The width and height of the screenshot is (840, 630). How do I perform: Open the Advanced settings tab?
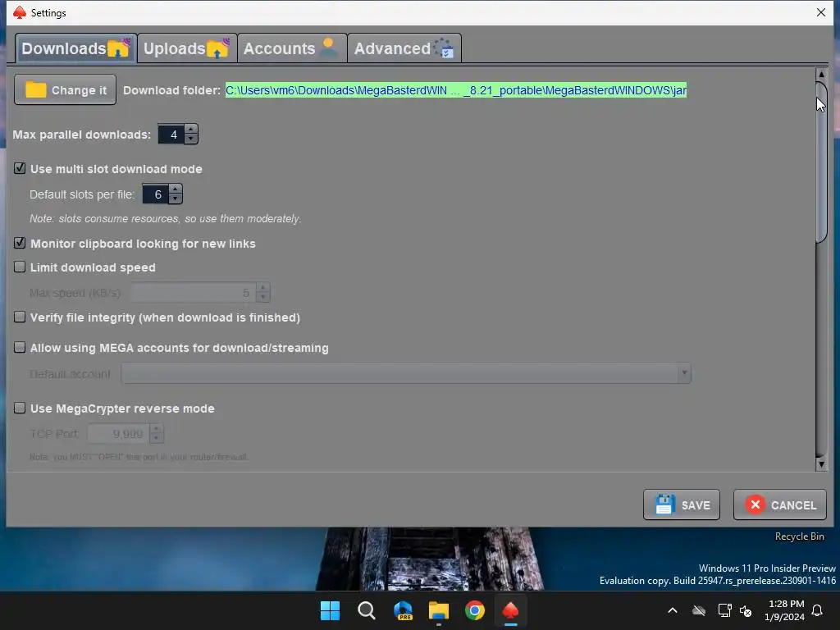pyautogui.click(x=404, y=48)
